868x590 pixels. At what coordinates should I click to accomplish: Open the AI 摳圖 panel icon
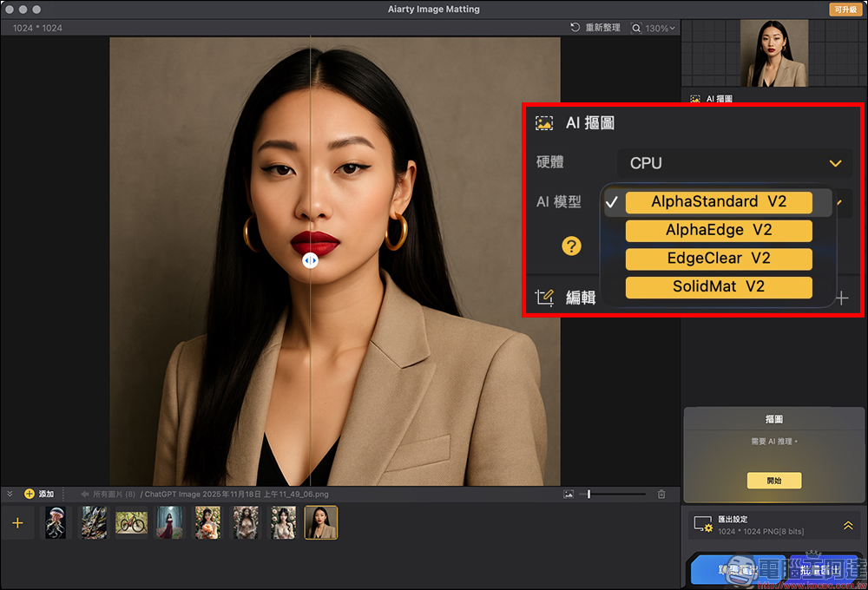pos(544,122)
